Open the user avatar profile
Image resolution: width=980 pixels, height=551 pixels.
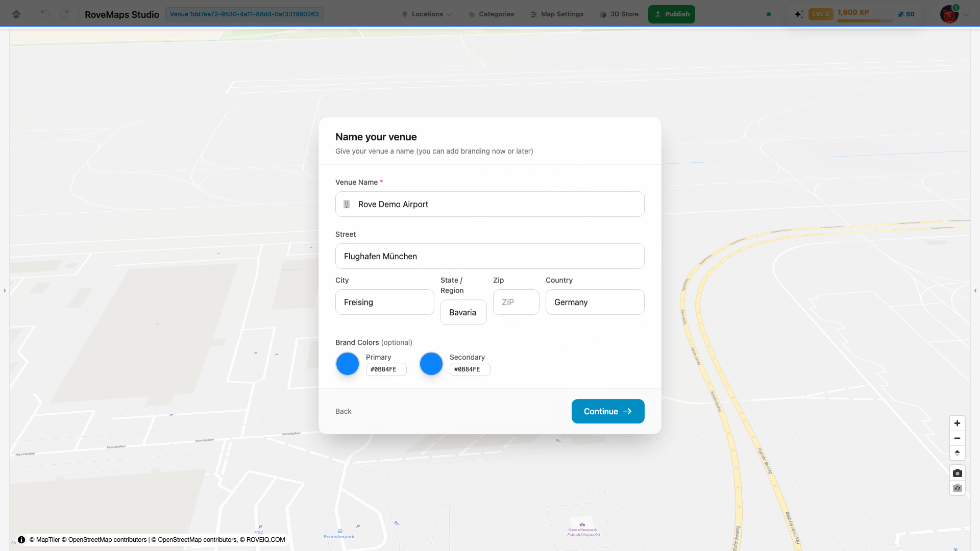pyautogui.click(x=949, y=14)
